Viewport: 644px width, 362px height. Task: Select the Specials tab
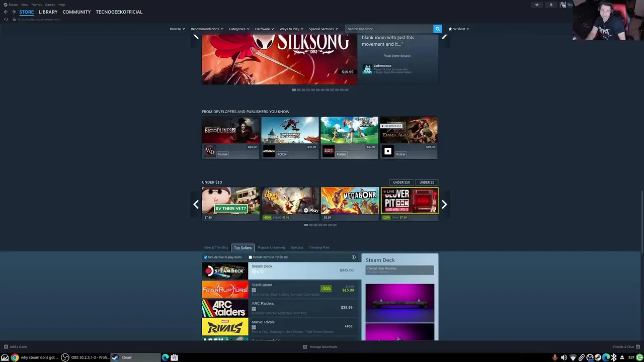coord(297,247)
